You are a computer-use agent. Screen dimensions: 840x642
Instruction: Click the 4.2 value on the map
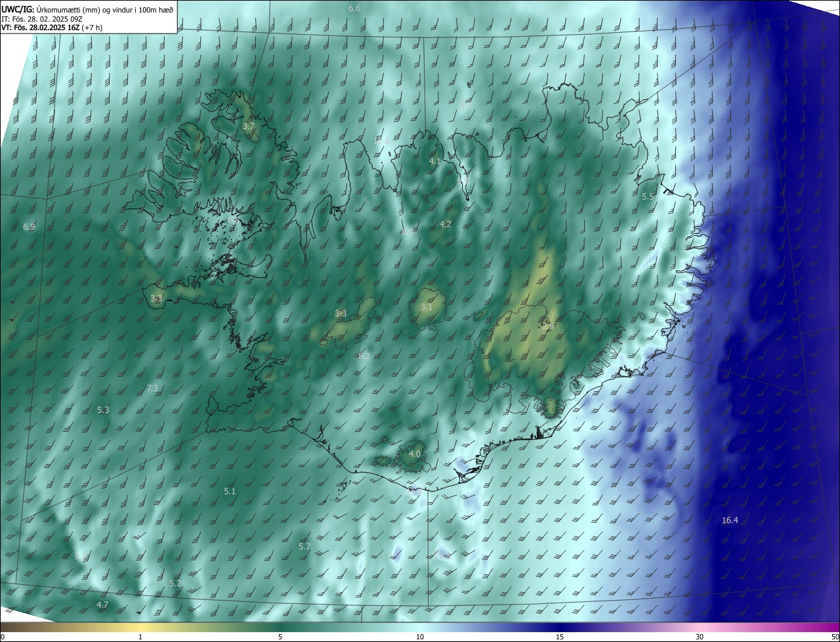(446, 225)
